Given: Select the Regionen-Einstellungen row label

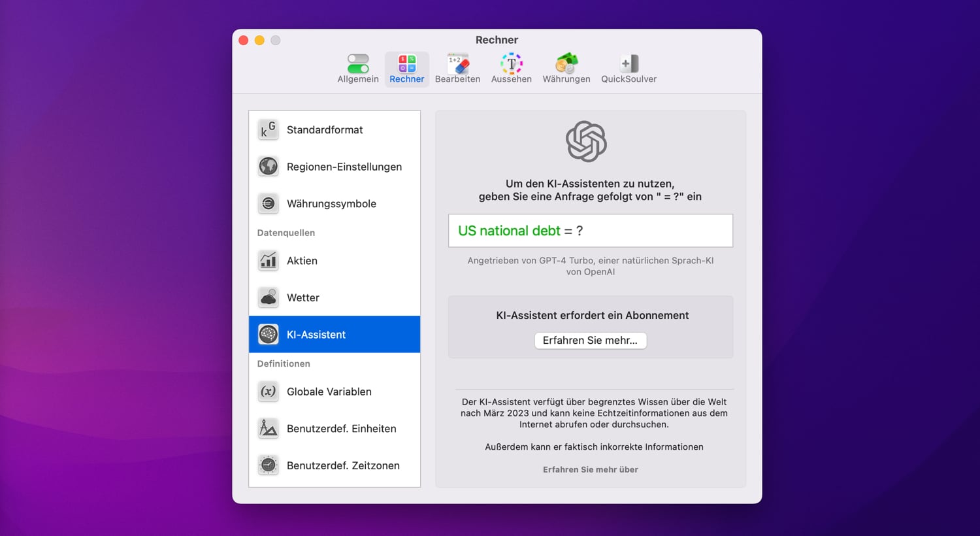Looking at the screenshot, I should [344, 167].
